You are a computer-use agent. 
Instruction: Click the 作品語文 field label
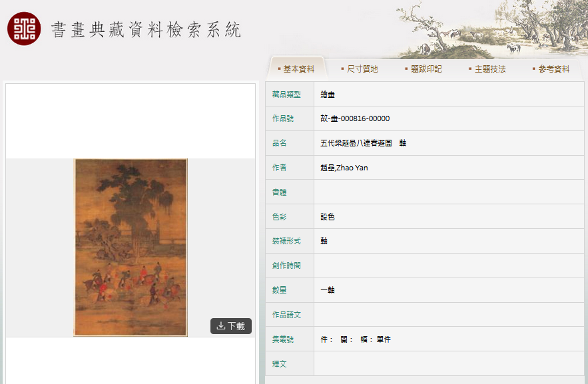click(x=286, y=314)
